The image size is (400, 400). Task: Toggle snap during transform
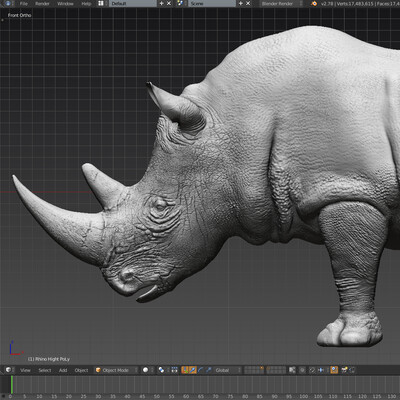[x=312, y=370]
